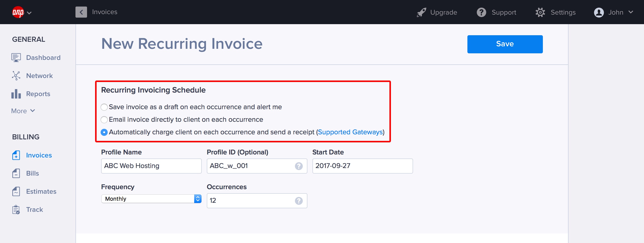Screen dimensions: 644x243
Task: Click the Start Date input field
Action: (362, 166)
